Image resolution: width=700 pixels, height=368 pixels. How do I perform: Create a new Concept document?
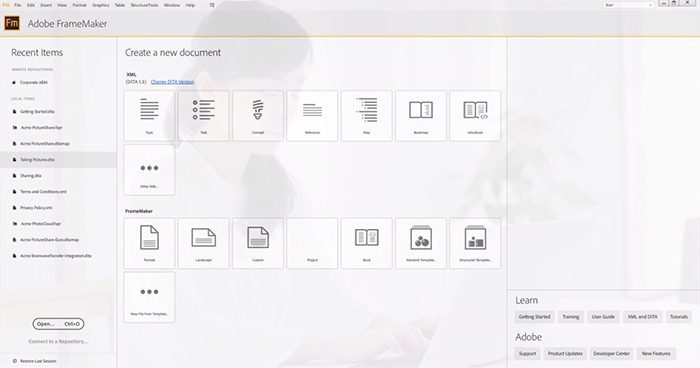tap(258, 116)
